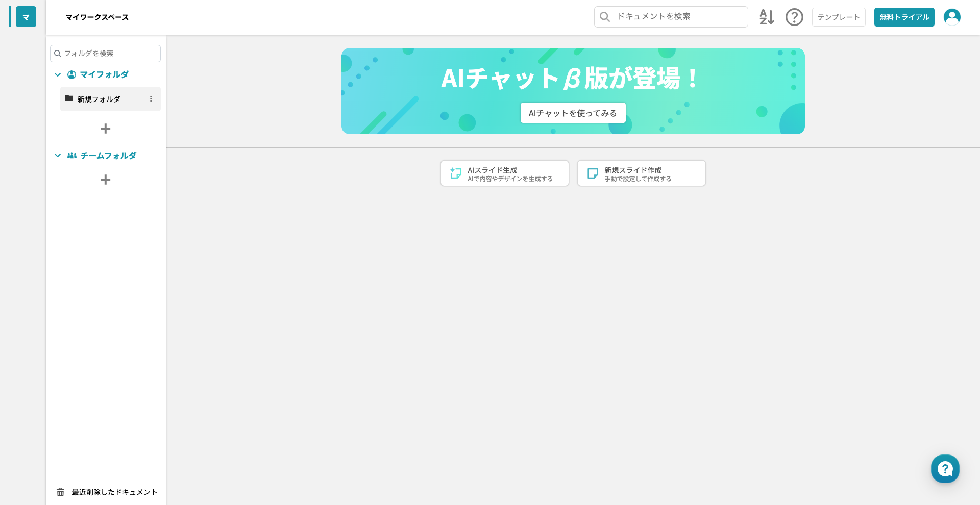Start the 無料トライアル
Screen dimensions: 980x505
tap(904, 17)
